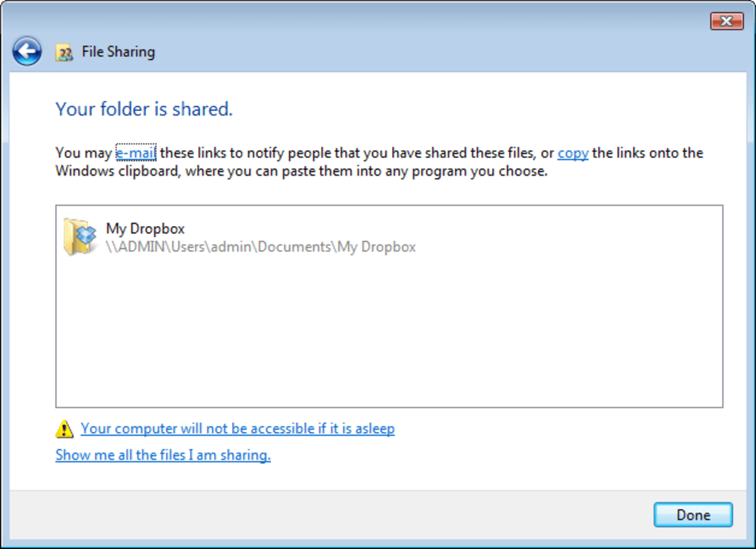Open the e-mail link

coord(136,153)
